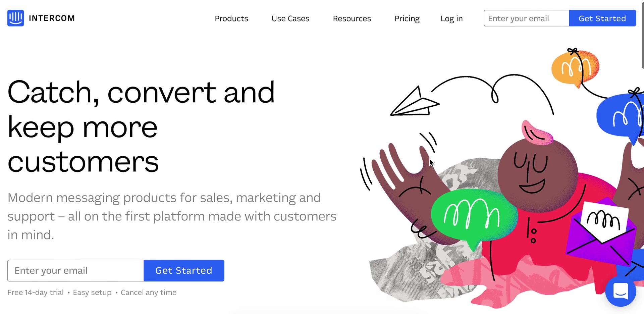Click the header Get Started button
This screenshot has height=314, width=644.
point(602,18)
